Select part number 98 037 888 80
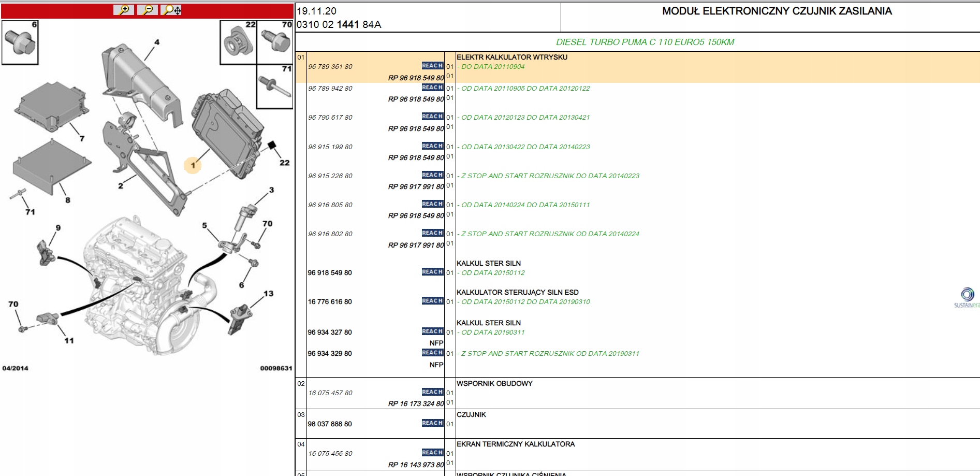Screen dimensions: 980x476 pyautogui.click(x=330, y=424)
